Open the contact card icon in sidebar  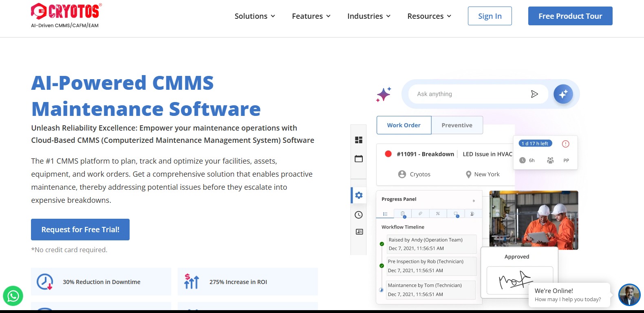coord(359,232)
